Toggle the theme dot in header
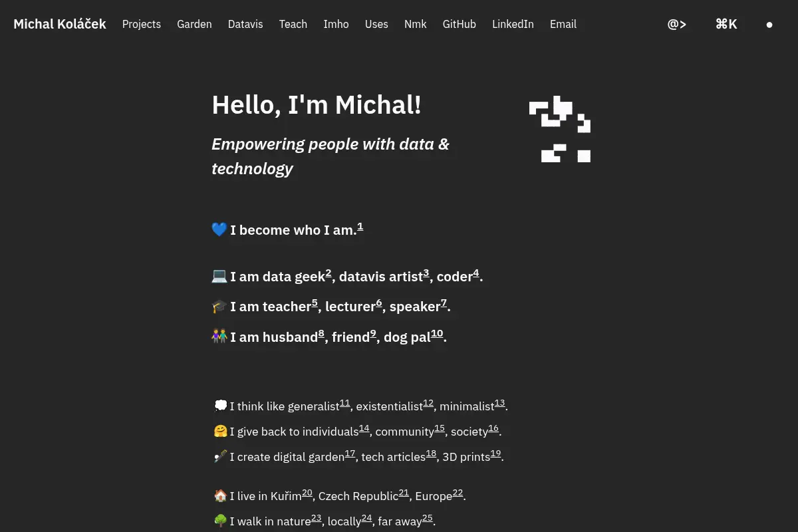 coord(769,25)
